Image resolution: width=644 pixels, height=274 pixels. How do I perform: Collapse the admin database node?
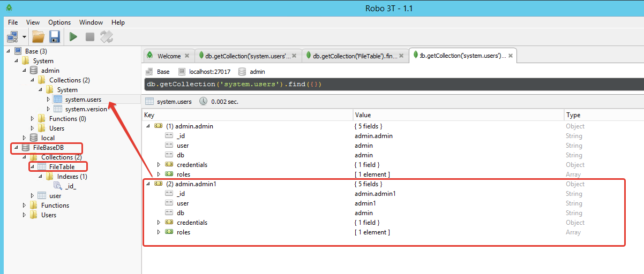[24, 70]
